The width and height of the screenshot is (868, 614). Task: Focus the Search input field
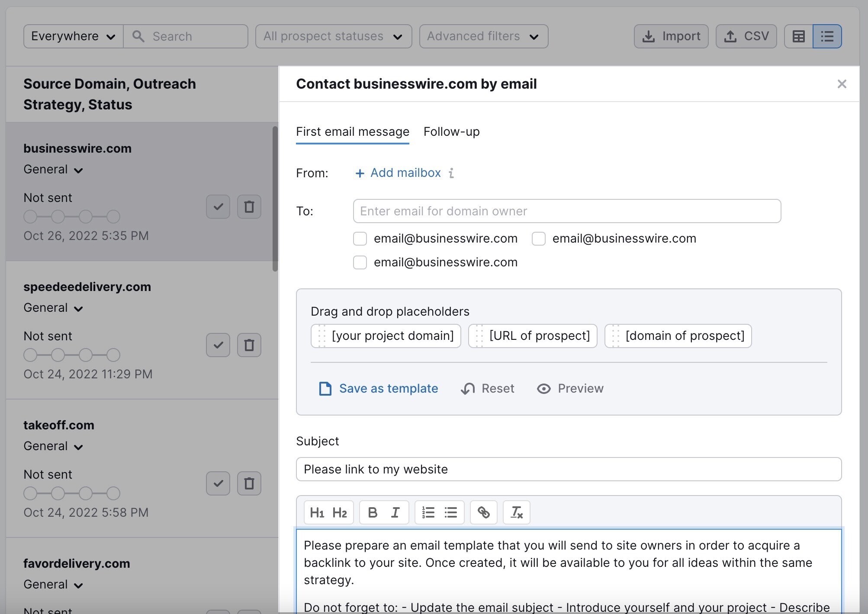(186, 36)
